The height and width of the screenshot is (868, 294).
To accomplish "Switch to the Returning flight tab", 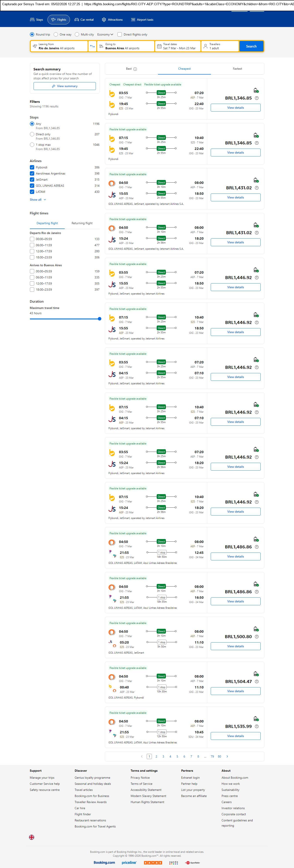I will [82, 223].
